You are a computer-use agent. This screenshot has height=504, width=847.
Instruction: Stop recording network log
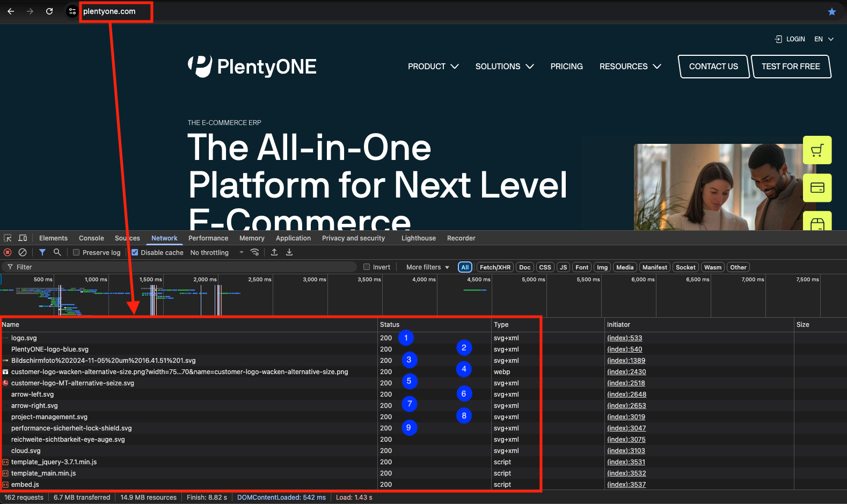click(x=8, y=252)
